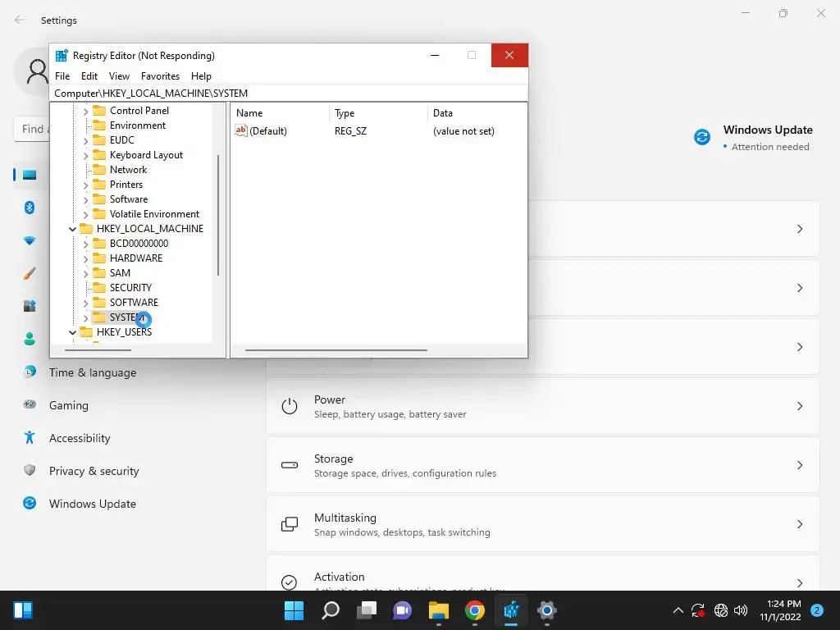Click the Registry Editor title bar icon
The width and height of the screenshot is (840, 630).
(x=62, y=55)
